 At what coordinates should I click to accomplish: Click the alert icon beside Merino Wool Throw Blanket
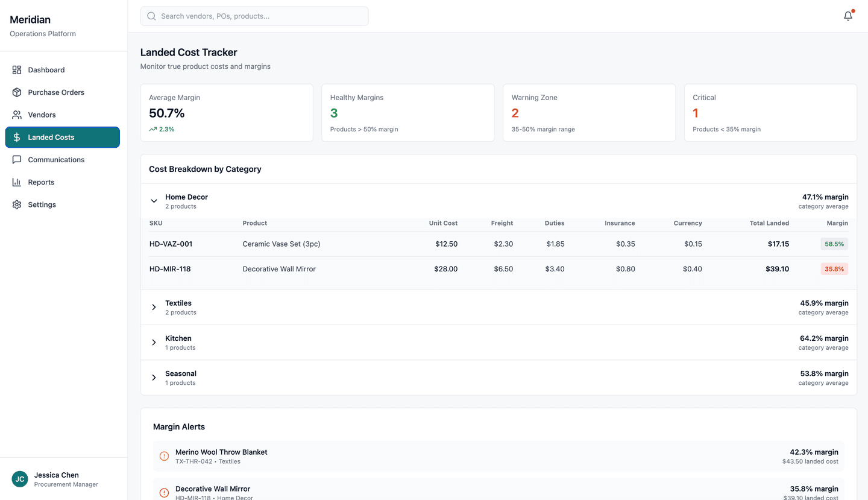[x=163, y=455]
